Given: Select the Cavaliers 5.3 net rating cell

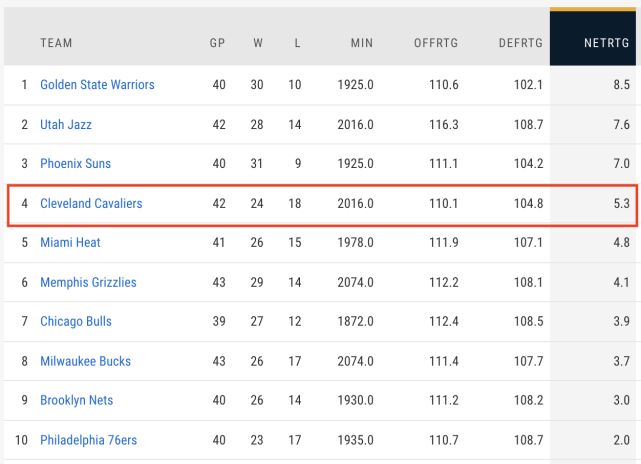Looking at the screenshot, I should [x=593, y=203].
